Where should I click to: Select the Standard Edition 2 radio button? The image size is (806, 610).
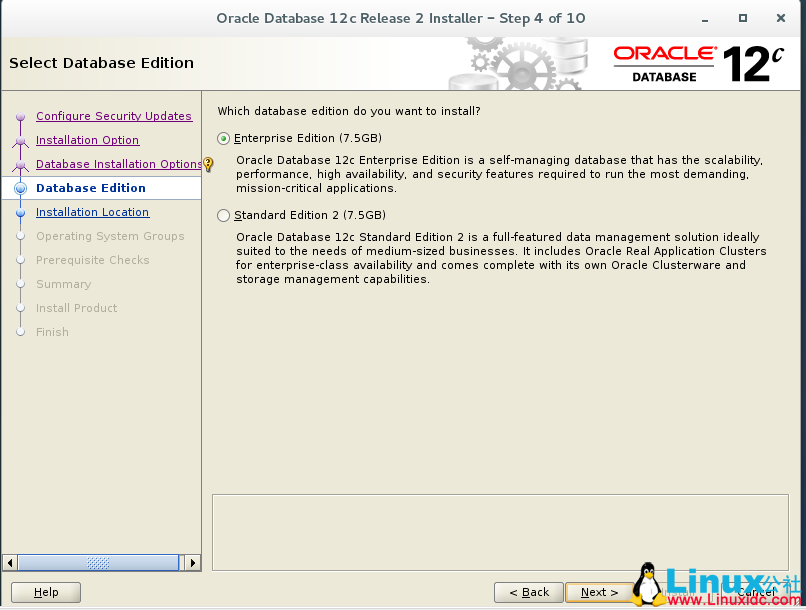point(224,215)
